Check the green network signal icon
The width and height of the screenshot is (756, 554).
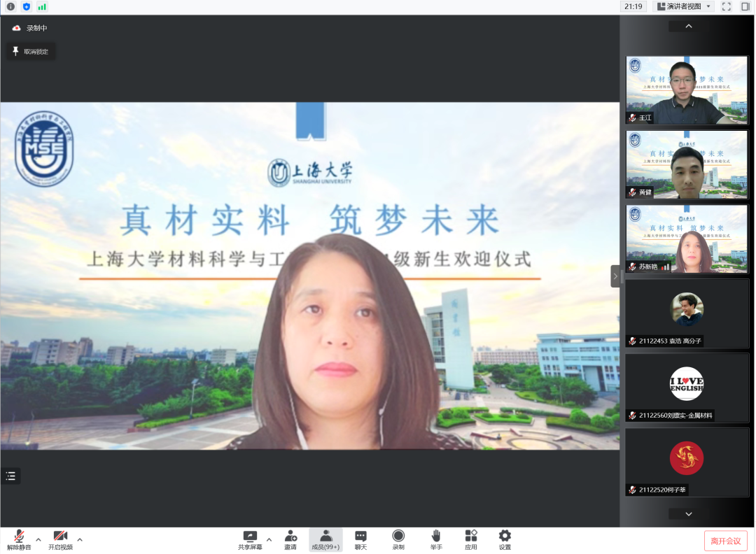pos(42,6)
